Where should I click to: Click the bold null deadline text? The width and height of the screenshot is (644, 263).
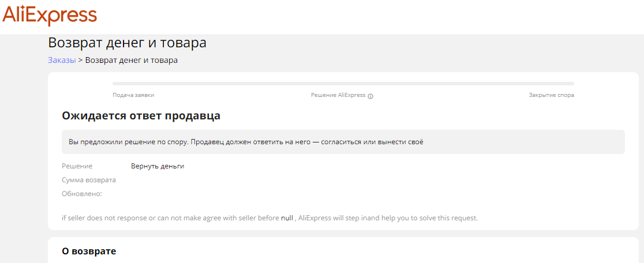point(287,218)
